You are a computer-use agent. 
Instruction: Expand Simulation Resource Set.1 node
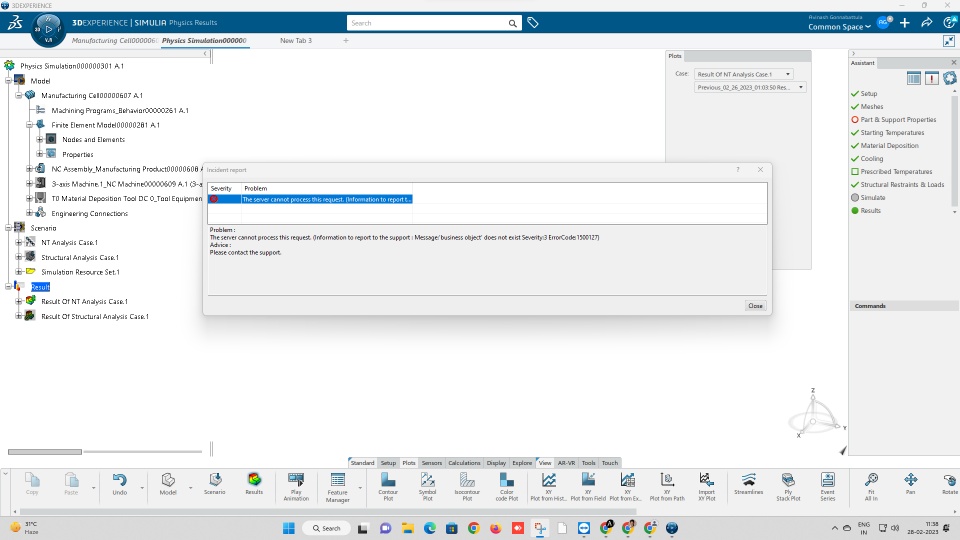pyautogui.click(x=19, y=272)
